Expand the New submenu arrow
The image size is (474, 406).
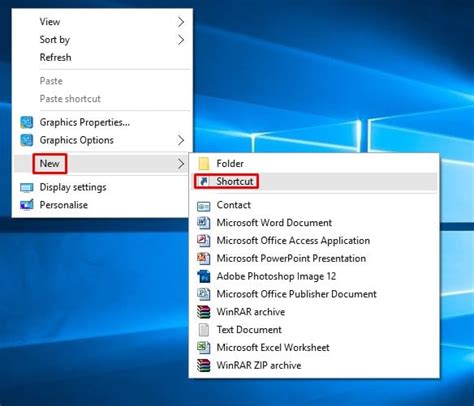181,164
